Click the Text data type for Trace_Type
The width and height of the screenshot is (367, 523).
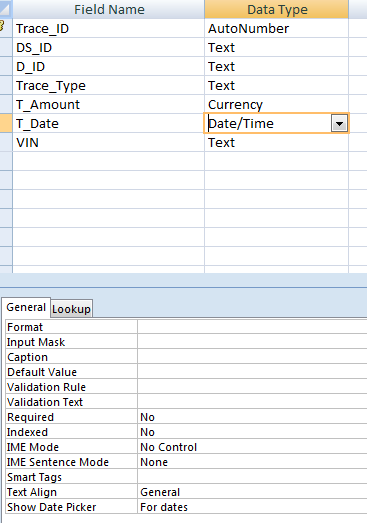(x=277, y=85)
